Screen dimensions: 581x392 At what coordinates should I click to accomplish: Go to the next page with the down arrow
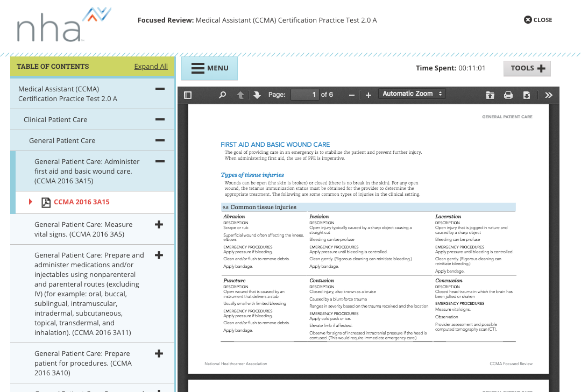coord(256,95)
